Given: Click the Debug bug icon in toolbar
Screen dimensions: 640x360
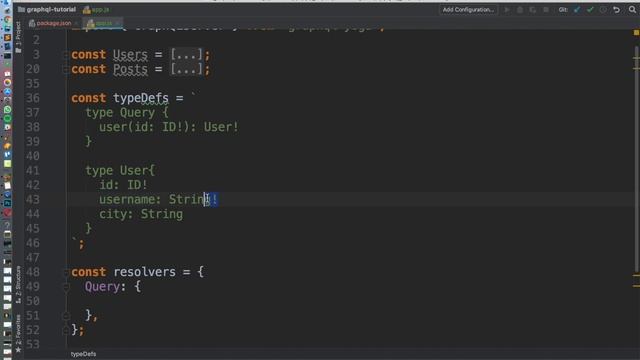Looking at the screenshot, I should (520, 9).
